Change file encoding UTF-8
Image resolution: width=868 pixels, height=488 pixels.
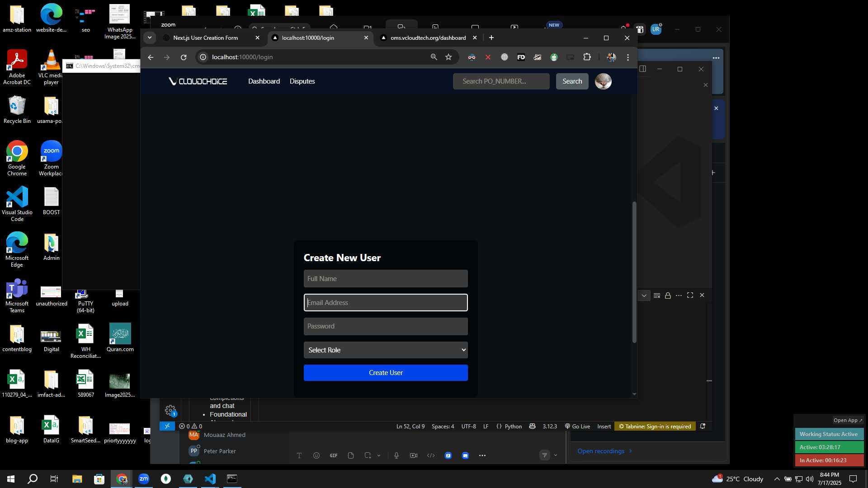pyautogui.click(x=468, y=426)
